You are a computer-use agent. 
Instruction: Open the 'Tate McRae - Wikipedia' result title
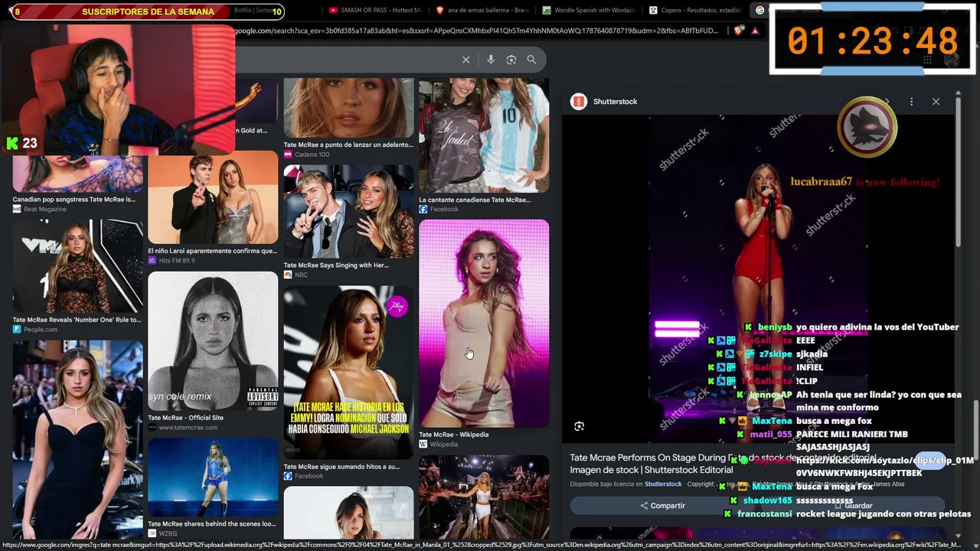tap(454, 435)
